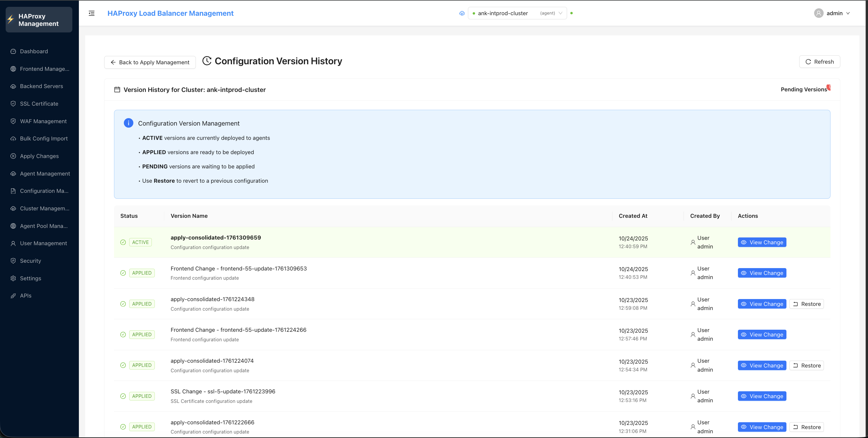Open the ank-intprod-cluster selector dropdown
This screenshot has height=438, width=868.
517,13
